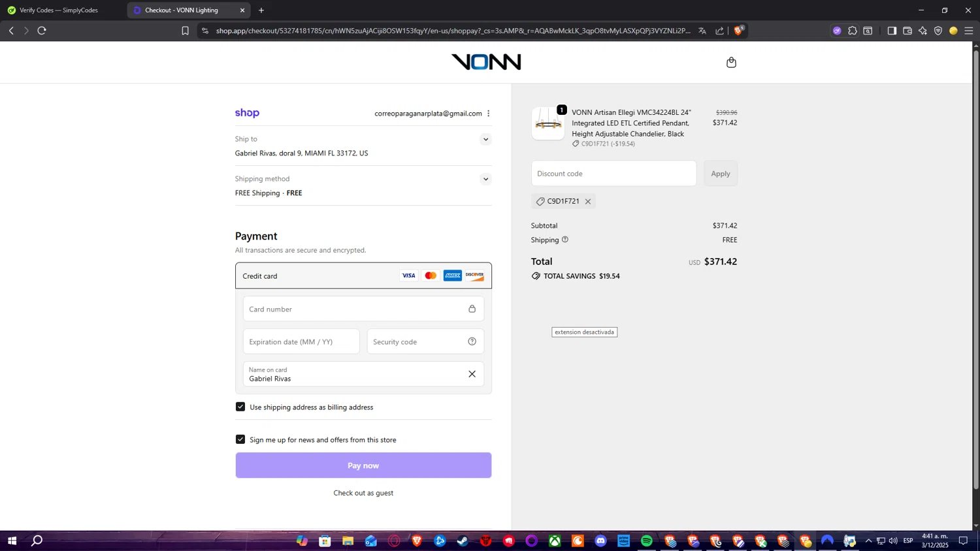This screenshot has width=980, height=551.
Task: Go back to previous page
Action: pyautogui.click(x=11, y=31)
